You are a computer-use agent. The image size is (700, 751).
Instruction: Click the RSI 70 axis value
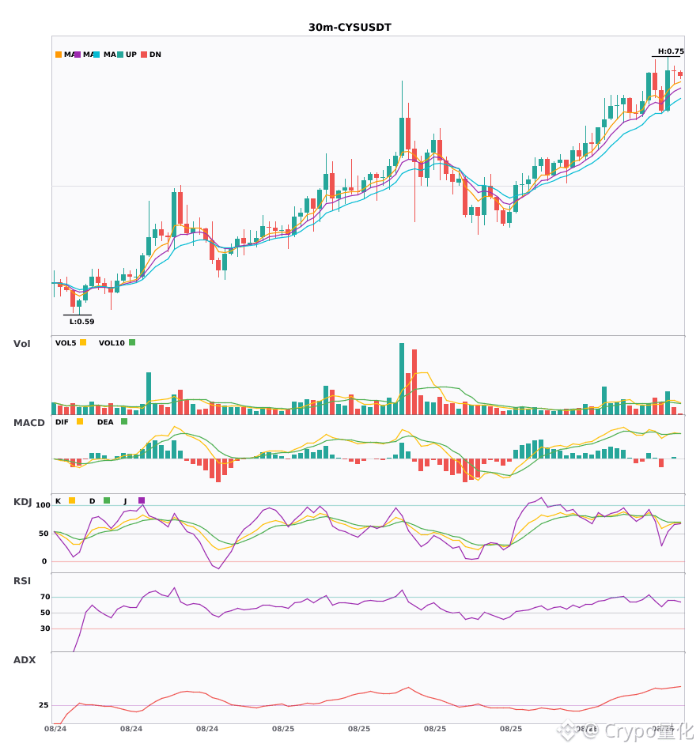(45, 596)
